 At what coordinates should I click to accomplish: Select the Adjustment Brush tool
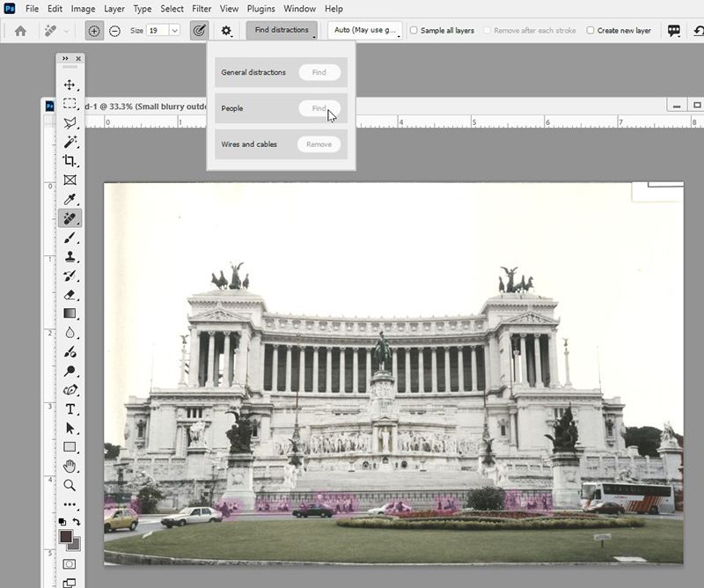coord(70,352)
